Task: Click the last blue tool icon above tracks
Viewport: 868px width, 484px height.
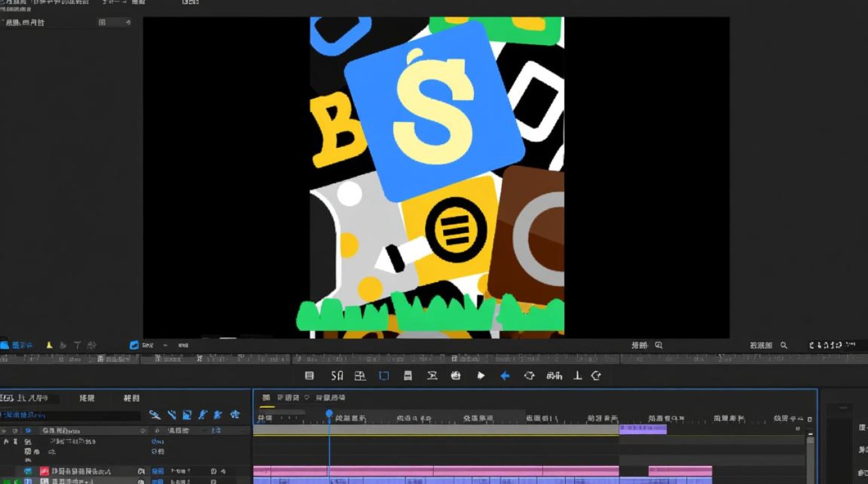Action: (236, 415)
